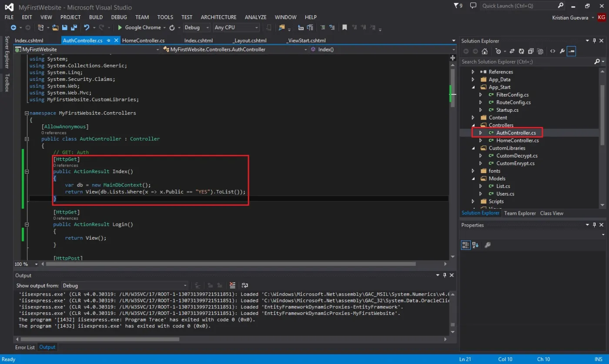The image size is (609, 364).
Task: Toggle Preview Selected Items in Solution Explorer
Action: pos(572,51)
